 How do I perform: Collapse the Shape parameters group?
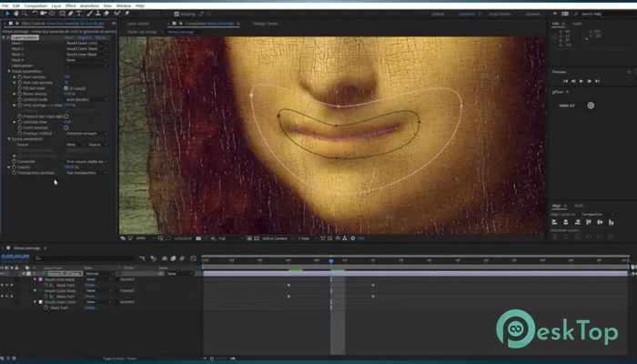click(9, 71)
